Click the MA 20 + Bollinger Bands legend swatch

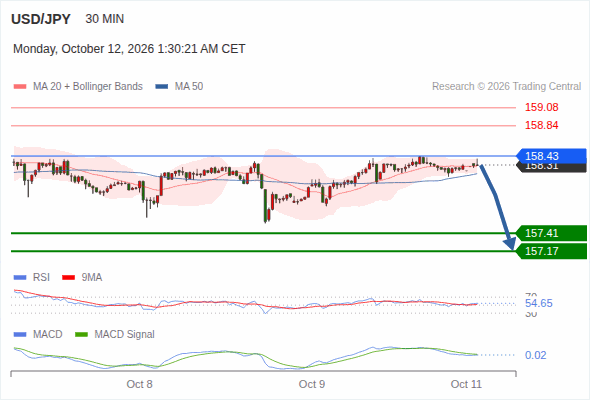(x=20, y=87)
